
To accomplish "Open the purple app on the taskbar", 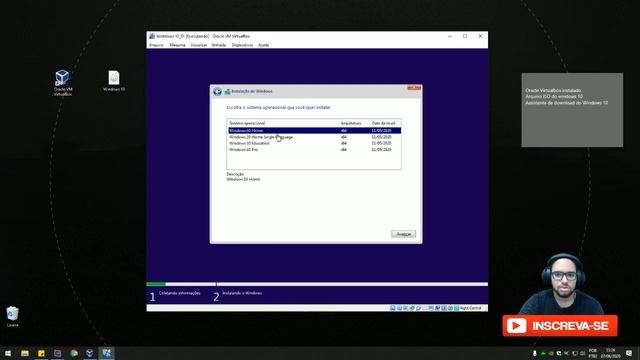I will point(58,353).
